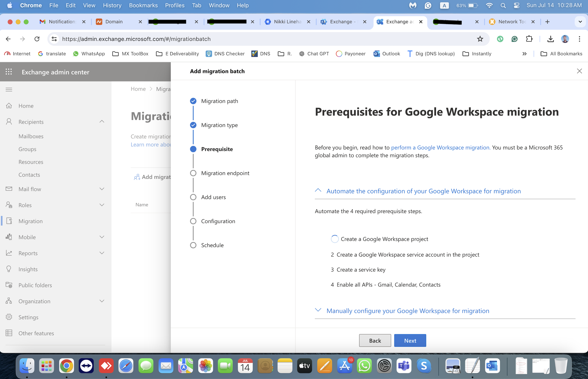The image size is (588, 379).
Task: Close the Add migration batch panel
Action: (x=579, y=71)
